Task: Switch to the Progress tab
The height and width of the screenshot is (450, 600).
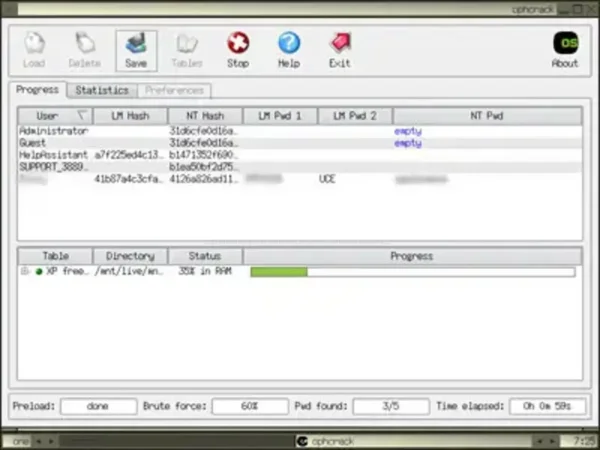Action: click(38, 90)
